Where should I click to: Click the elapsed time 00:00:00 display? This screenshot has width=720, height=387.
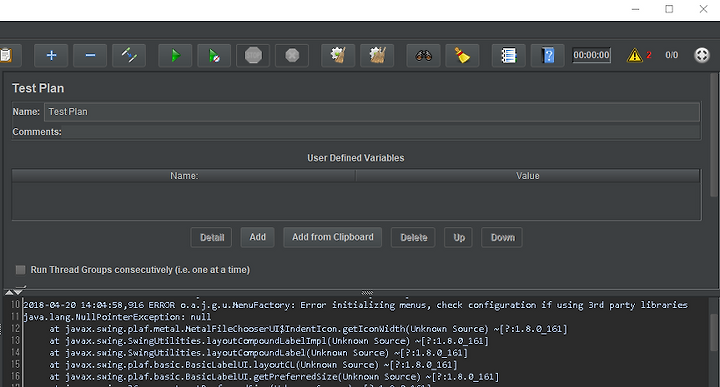(591, 55)
